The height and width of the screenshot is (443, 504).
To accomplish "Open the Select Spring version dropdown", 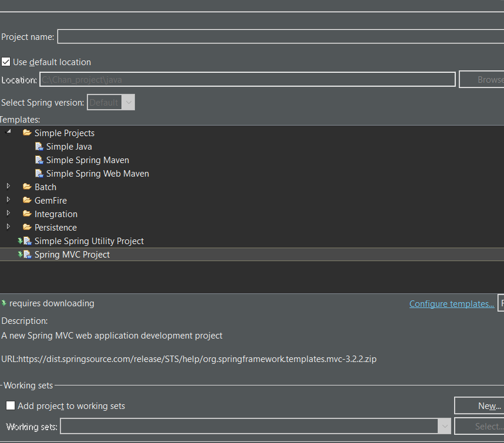I will pos(111,102).
